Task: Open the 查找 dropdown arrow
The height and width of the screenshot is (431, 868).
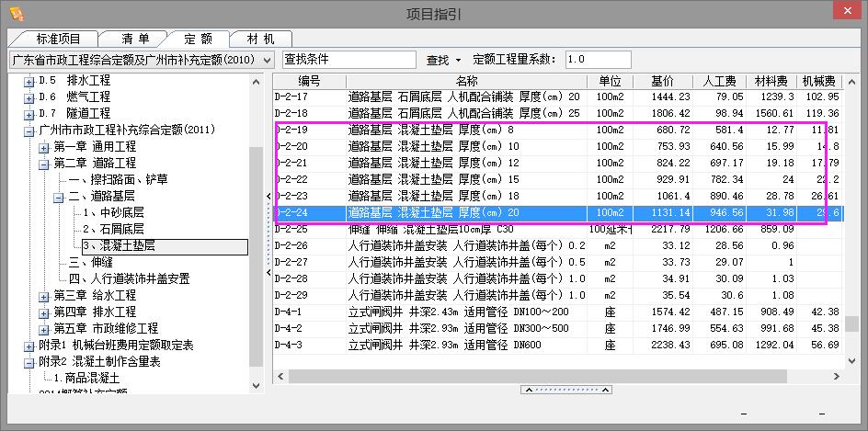Action: tap(458, 60)
